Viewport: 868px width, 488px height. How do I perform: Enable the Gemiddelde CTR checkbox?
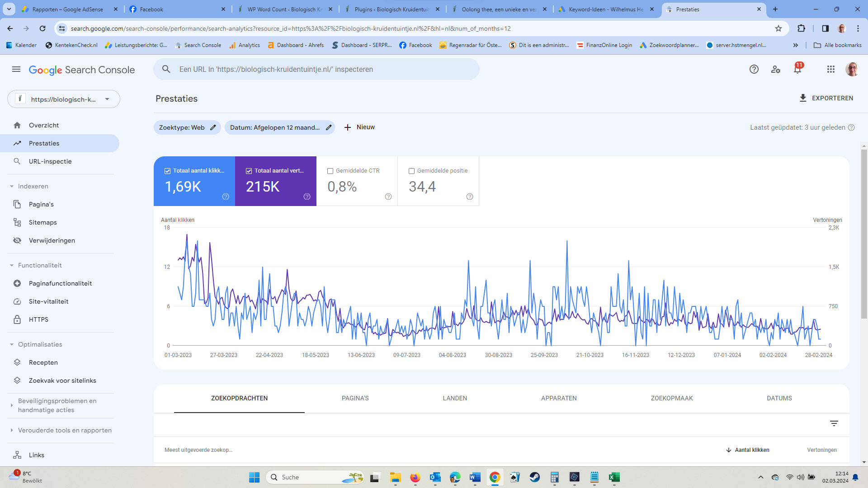(x=330, y=171)
